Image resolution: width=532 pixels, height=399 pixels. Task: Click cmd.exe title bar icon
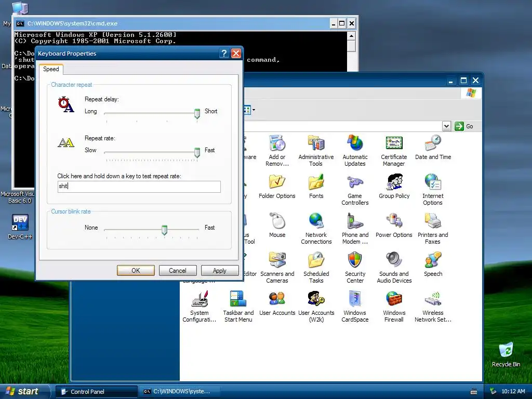pyautogui.click(x=20, y=23)
